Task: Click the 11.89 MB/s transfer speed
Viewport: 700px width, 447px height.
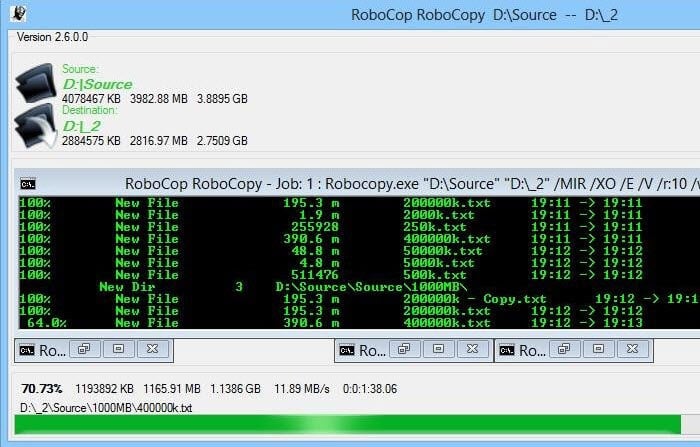Action: (x=302, y=389)
